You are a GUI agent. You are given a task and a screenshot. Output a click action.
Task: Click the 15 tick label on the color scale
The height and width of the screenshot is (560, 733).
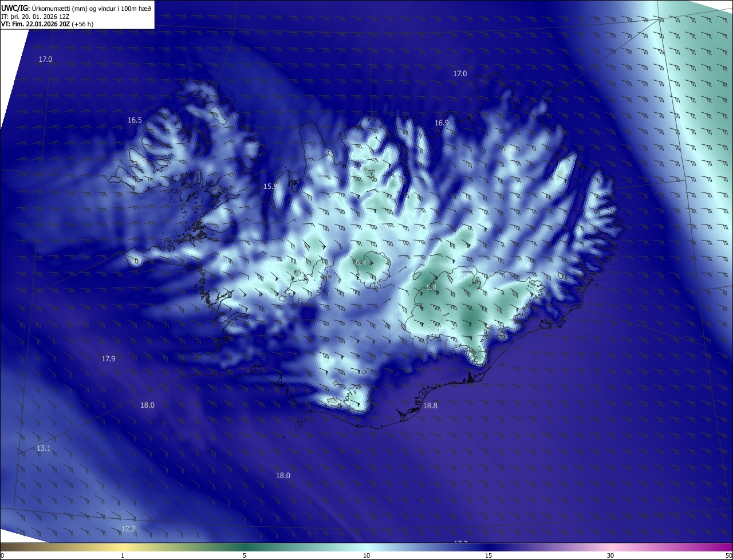(x=488, y=555)
